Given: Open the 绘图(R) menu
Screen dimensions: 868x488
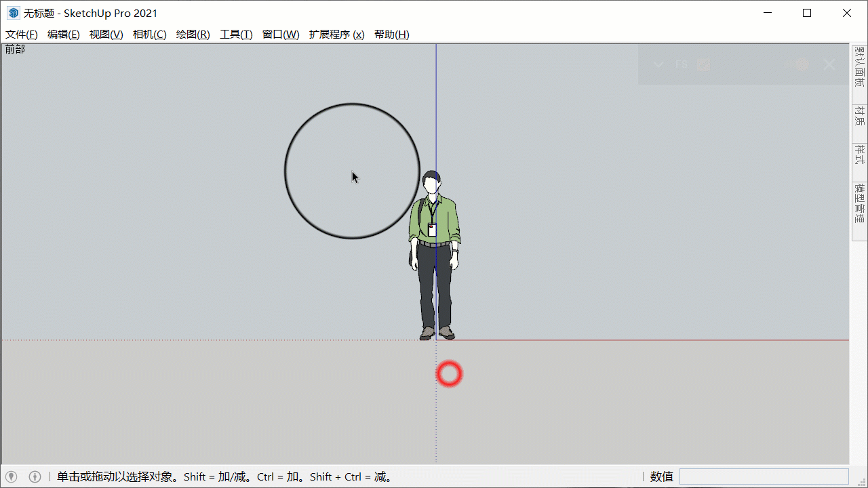Looking at the screenshot, I should click(193, 35).
